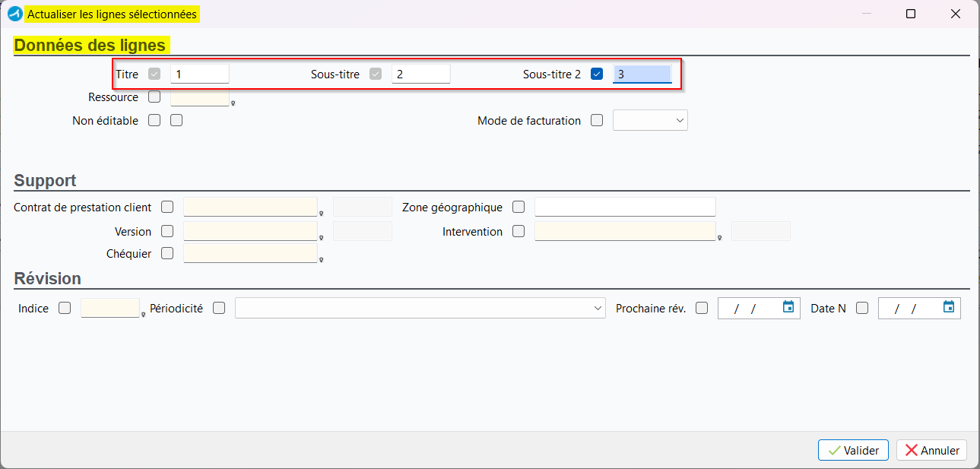
Task: Uncheck the Sous-titre 2 checkbox
Action: [x=597, y=74]
